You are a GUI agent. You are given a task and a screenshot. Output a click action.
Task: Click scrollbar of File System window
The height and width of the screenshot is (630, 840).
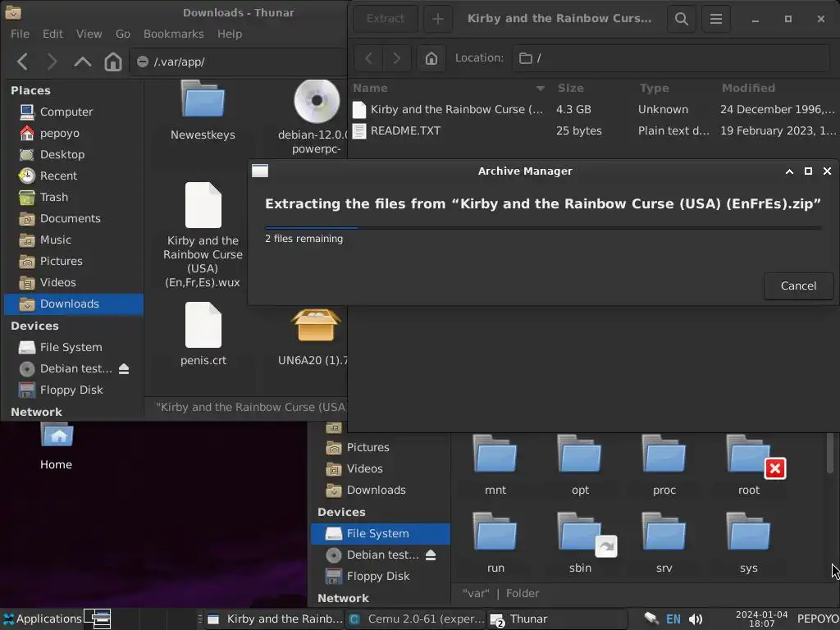click(x=830, y=453)
